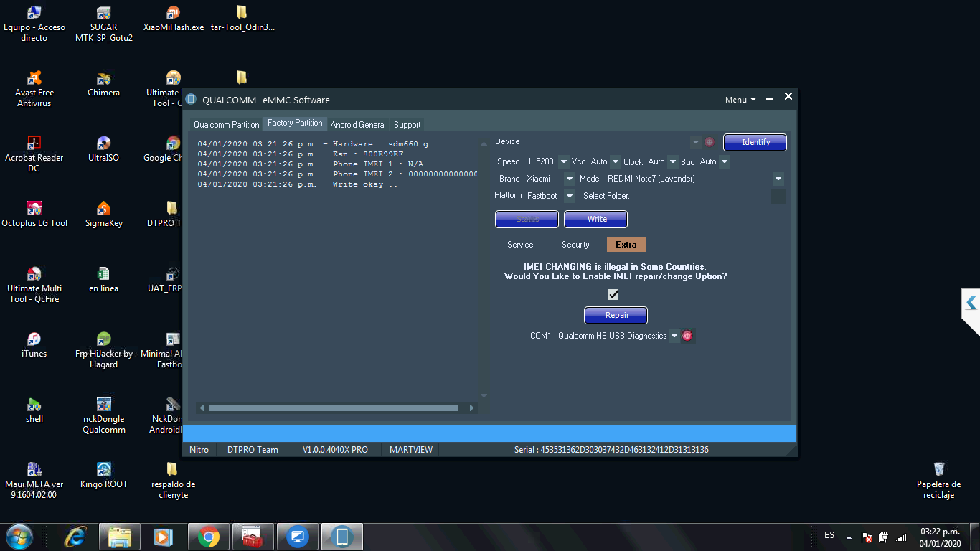The image size is (980, 551).
Task: Select the shell desktop icon
Action: tap(34, 410)
